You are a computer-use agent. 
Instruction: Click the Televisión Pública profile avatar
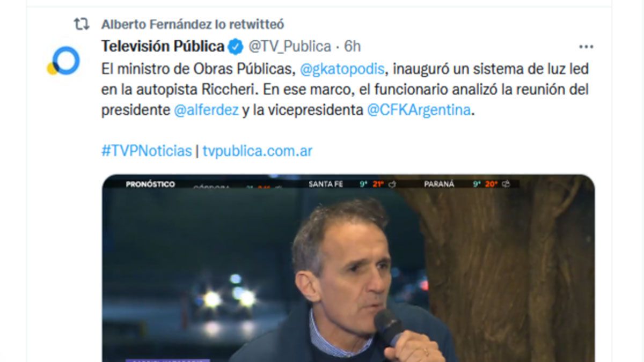[x=63, y=61]
